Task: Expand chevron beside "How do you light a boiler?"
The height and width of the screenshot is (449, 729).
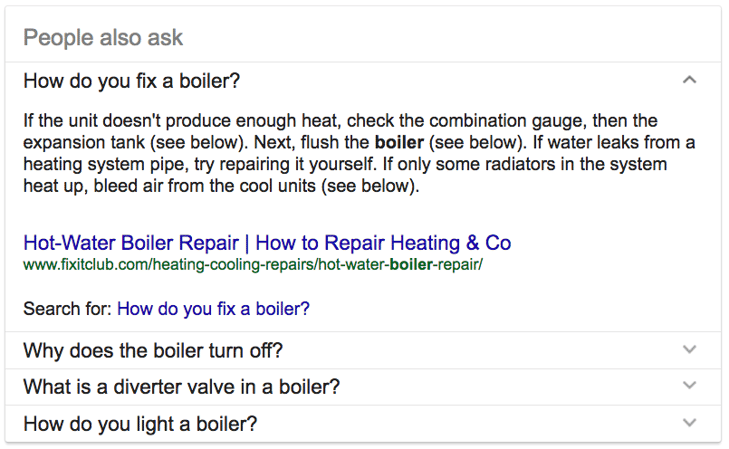Action: [689, 423]
